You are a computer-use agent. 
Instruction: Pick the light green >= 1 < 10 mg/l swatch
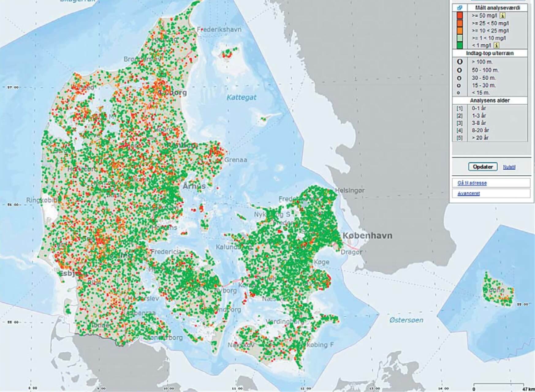(460, 38)
